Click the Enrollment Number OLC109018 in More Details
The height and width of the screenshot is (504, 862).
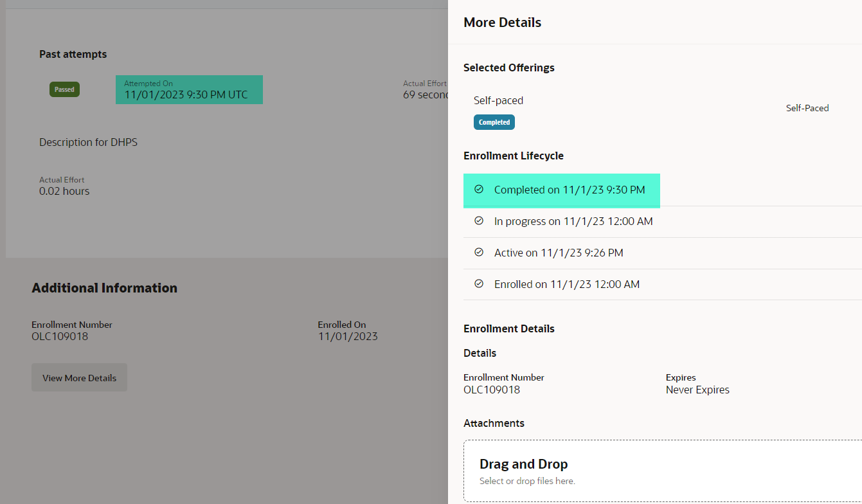492,390
